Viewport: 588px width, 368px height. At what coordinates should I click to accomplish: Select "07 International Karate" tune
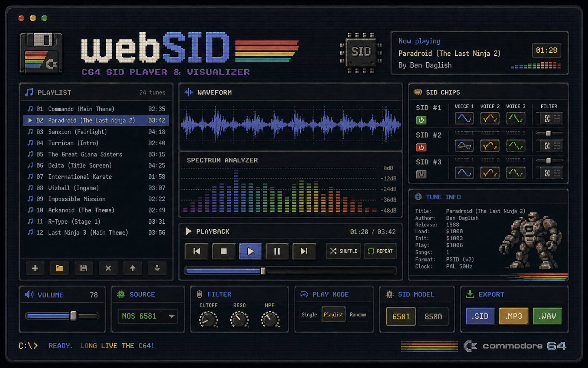click(x=96, y=177)
